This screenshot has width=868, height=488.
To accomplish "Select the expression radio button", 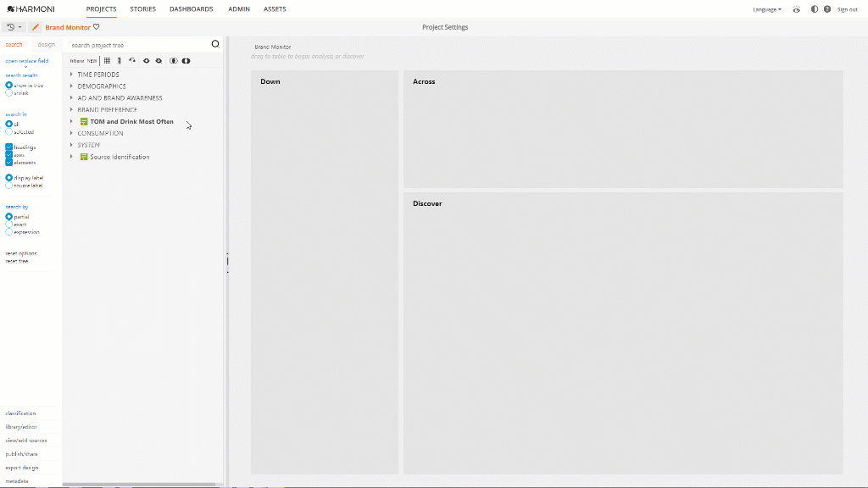I will tap(8, 232).
